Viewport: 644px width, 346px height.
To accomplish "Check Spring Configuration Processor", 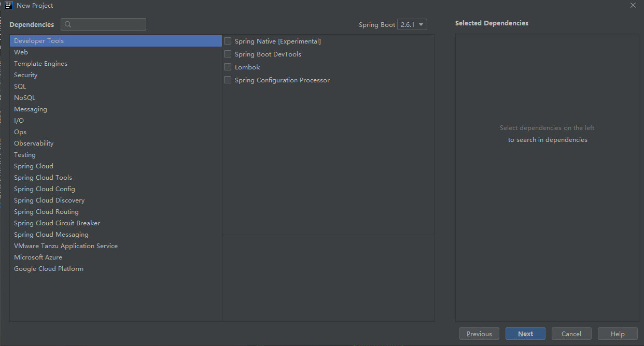I will pos(227,80).
